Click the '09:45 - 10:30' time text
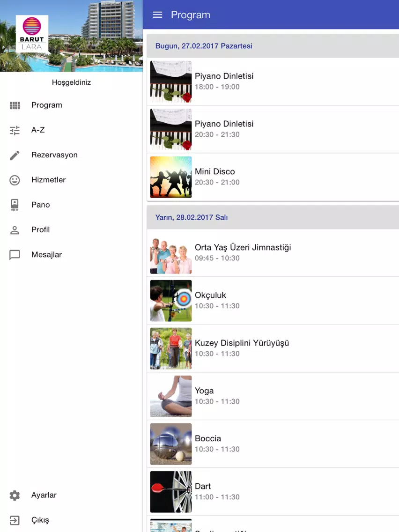 click(x=217, y=258)
